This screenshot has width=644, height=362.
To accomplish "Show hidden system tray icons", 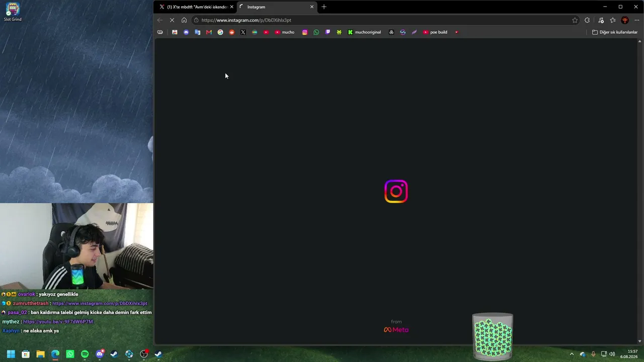I will (x=572, y=354).
